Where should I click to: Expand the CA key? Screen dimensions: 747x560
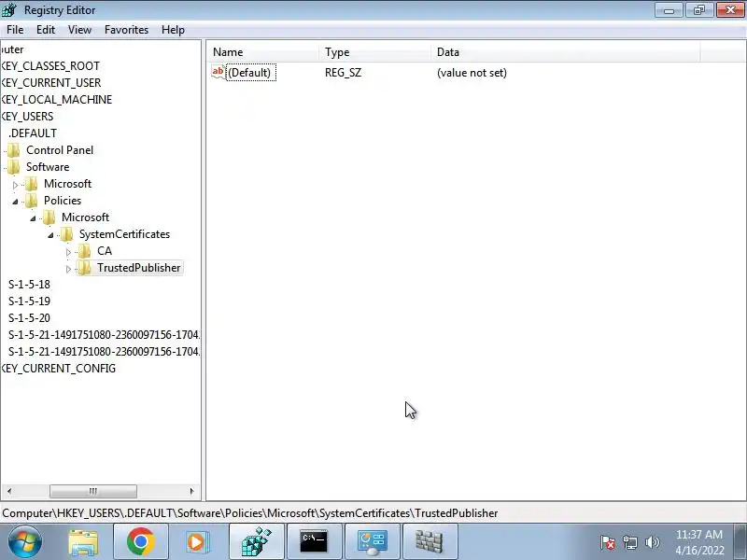point(68,252)
